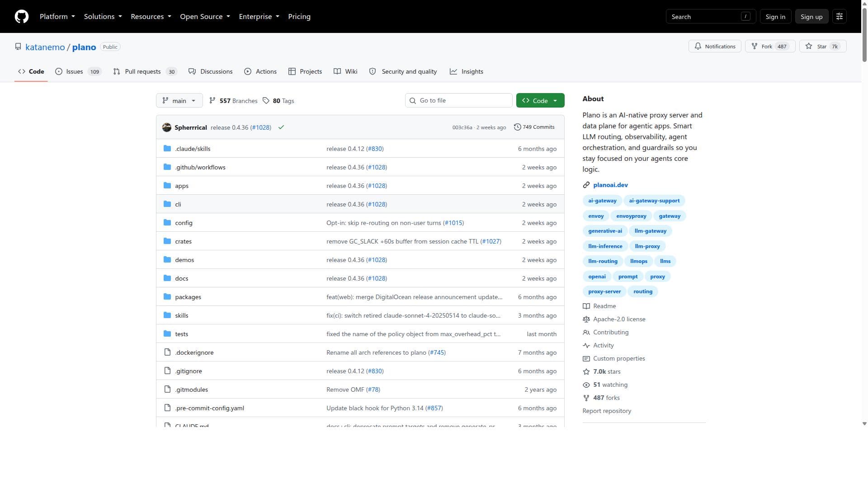Click the link icon beside planoai.dev
The width and height of the screenshot is (868, 488).
[586, 185]
